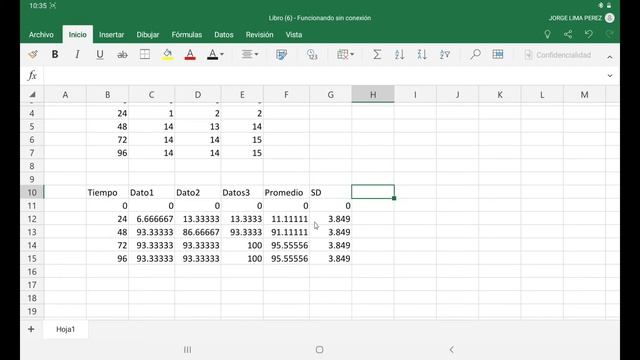The height and width of the screenshot is (360, 640).
Task: Apply the red font color
Action: point(190,54)
